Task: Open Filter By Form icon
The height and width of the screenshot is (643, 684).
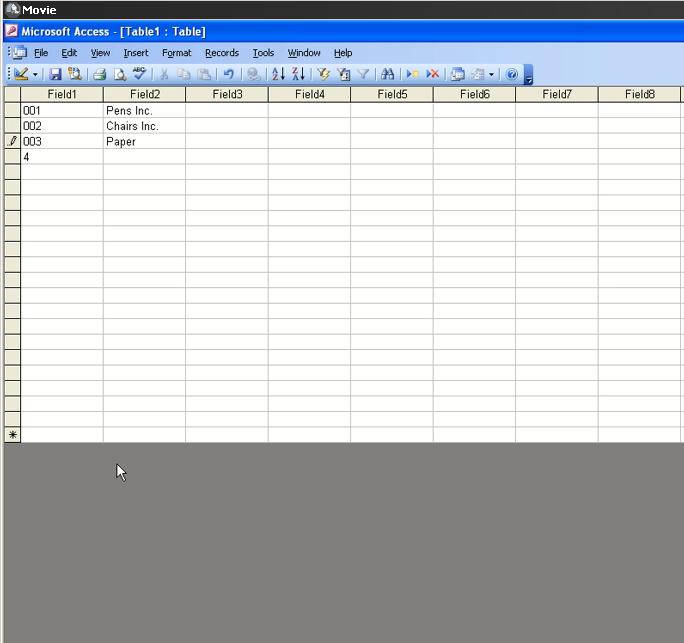Action: 344,74
